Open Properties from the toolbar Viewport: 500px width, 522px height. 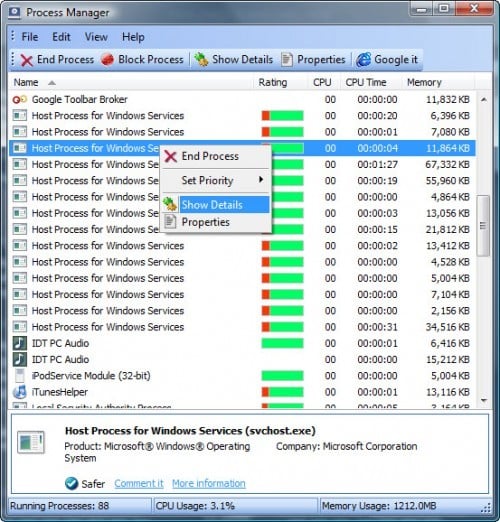[x=313, y=60]
